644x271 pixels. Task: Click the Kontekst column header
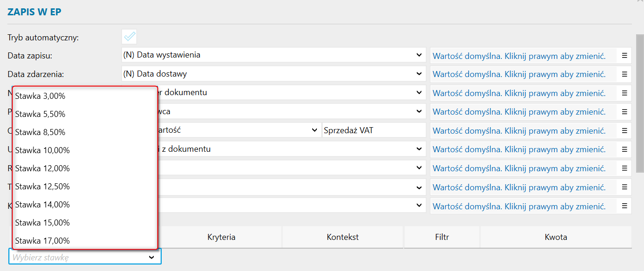(x=343, y=237)
